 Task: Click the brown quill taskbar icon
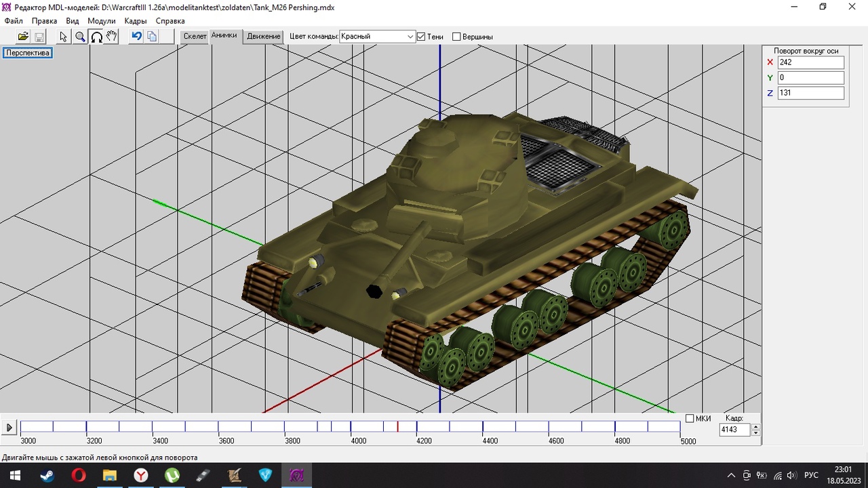click(x=235, y=475)
